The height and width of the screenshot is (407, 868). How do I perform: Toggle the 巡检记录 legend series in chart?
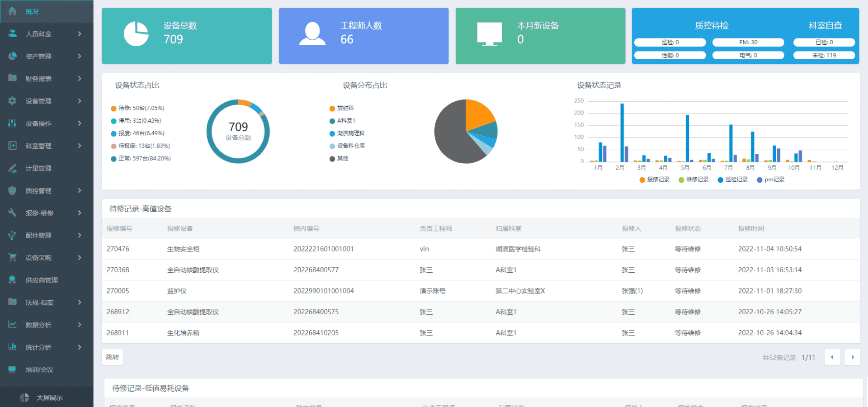click(x=732, y=180)
